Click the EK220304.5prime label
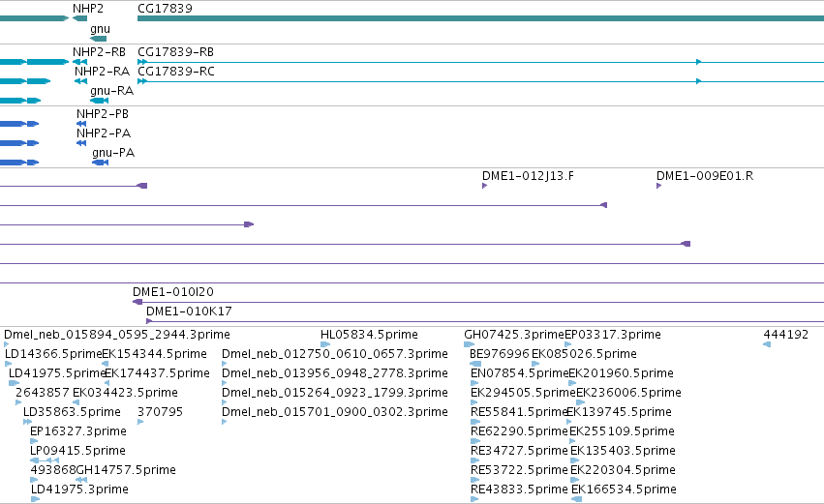Image resolution: width=824 pixels, height=504 pixels. (x=623, y=470)
